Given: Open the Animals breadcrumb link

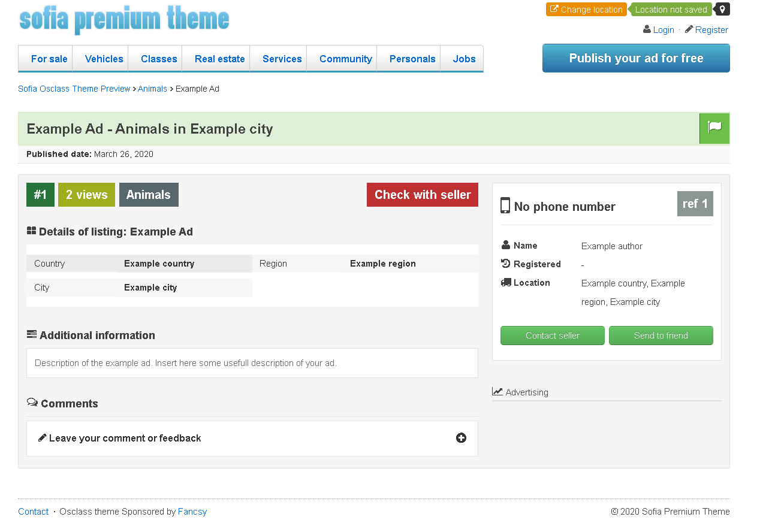Looking at the screenshot, I should coord(152,89).
